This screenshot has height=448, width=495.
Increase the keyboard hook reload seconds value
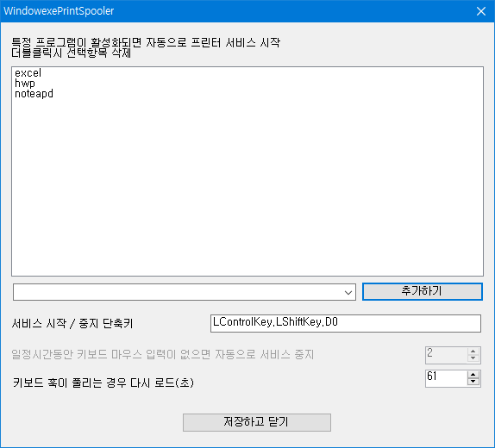coord(473,375)
